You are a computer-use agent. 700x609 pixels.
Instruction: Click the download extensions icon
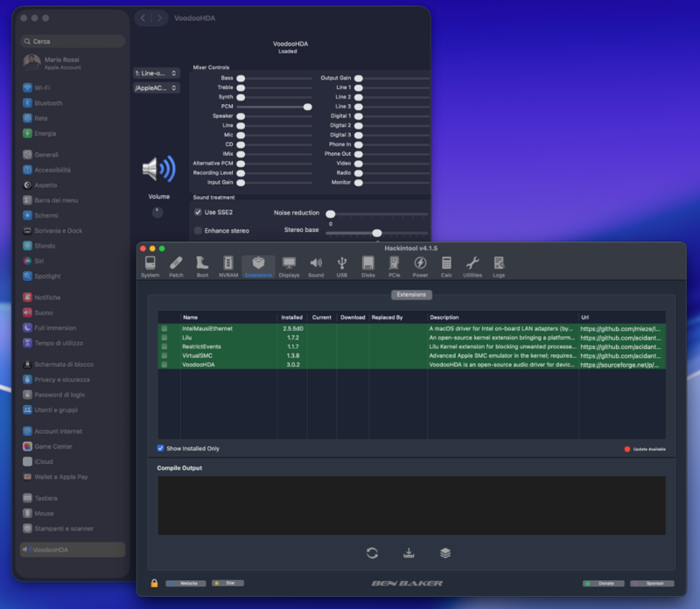click(x=409, y=553)
